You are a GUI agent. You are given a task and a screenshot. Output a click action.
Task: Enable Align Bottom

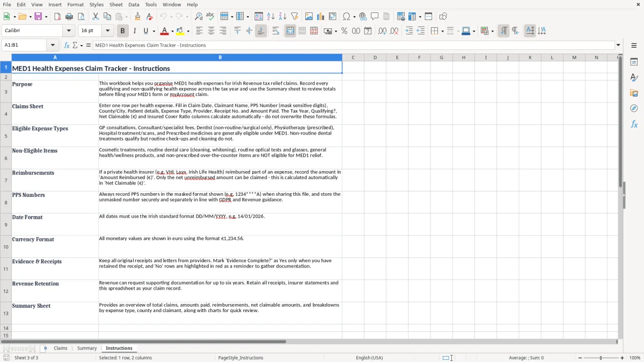(x=261, y=31)
